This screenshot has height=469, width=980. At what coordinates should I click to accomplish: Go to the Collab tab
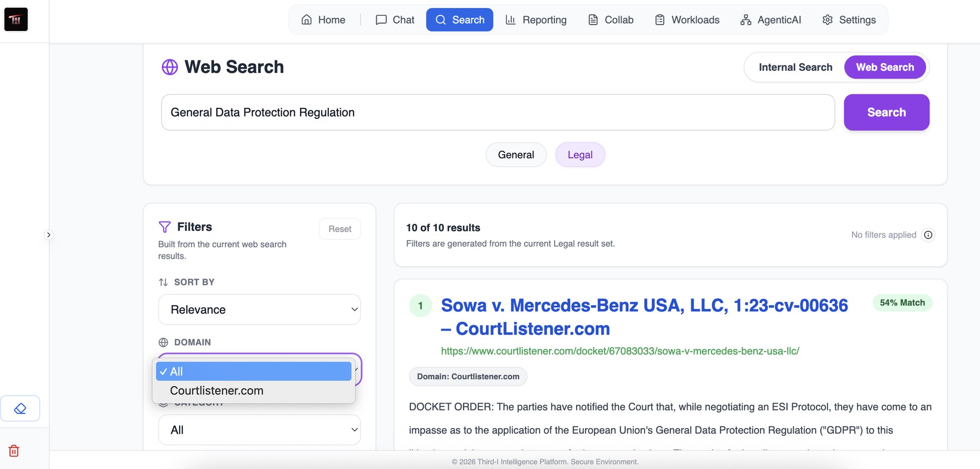[x=611, y=20]
